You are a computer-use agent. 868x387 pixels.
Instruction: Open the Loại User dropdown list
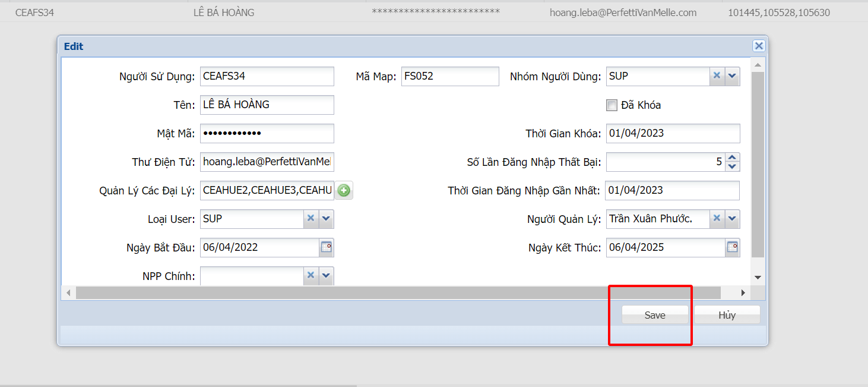tap(325, 219)
